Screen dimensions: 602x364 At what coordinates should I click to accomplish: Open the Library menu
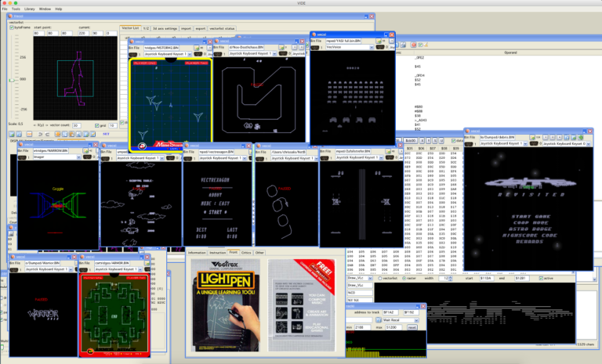30,9
